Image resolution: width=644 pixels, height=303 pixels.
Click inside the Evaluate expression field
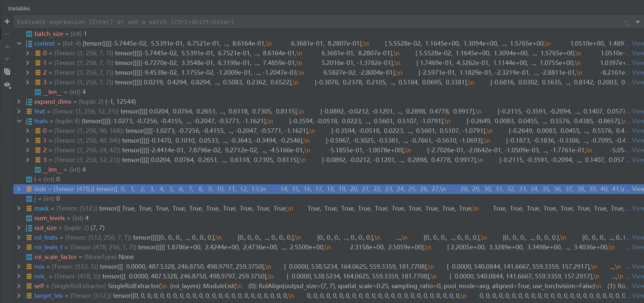130,22
